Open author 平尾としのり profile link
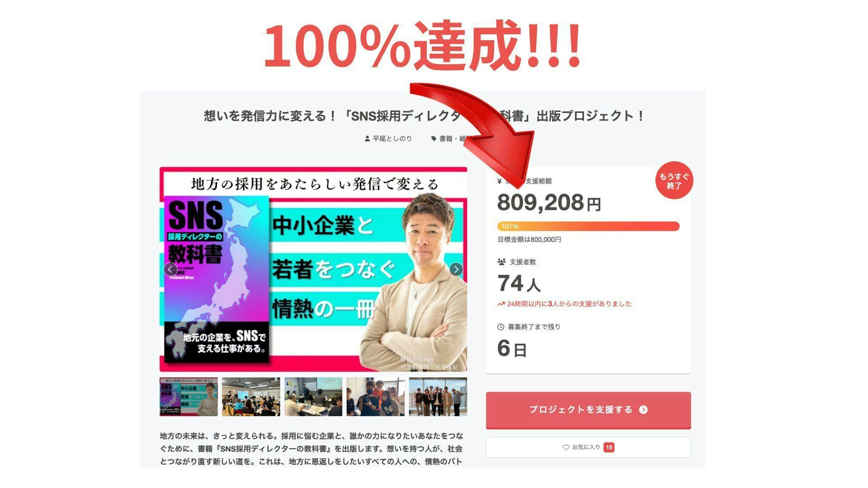868x488 pixels. tap(392, 139)
